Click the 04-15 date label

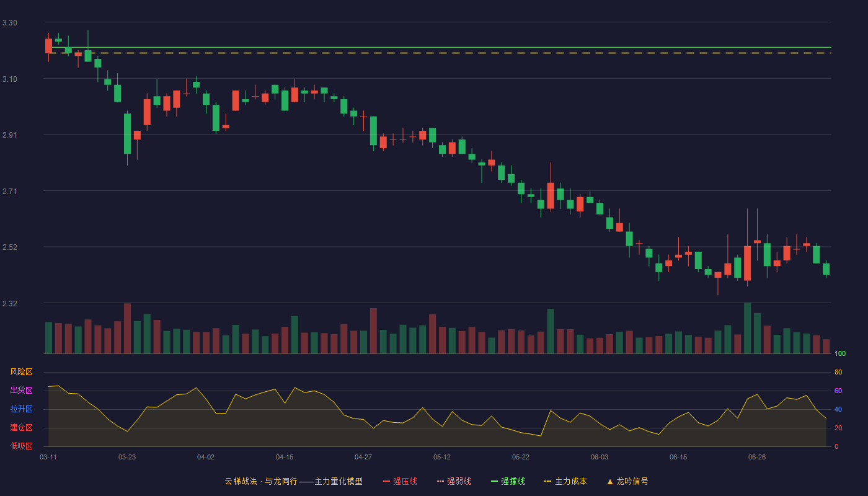point(285,457)
